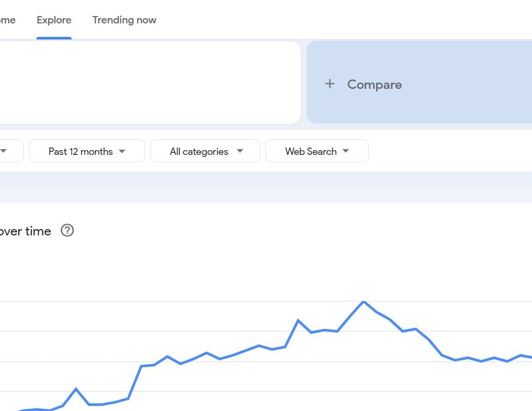
Task: Click the 'over time' chart heading
Action: point(25,231)
